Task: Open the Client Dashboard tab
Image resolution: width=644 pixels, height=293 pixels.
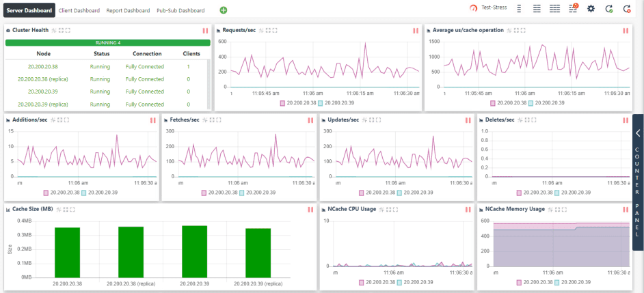Action: pyautogui.click(x=79, y=11)
